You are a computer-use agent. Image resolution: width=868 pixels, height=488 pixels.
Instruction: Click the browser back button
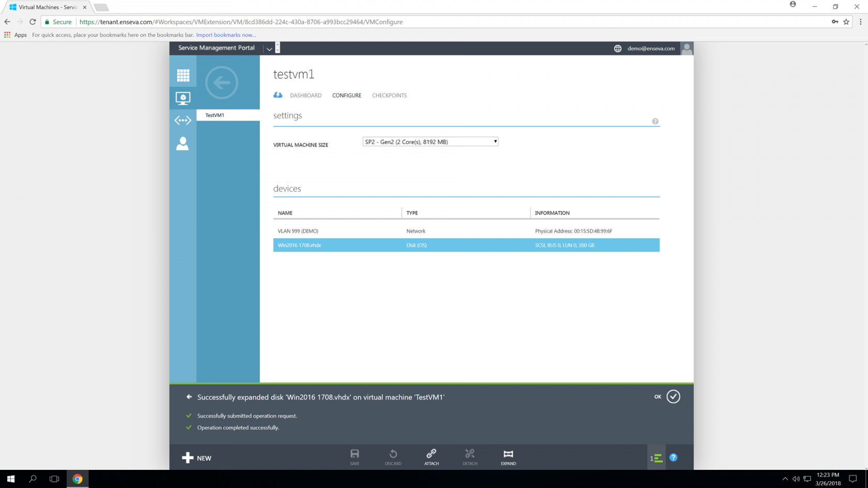7,22
